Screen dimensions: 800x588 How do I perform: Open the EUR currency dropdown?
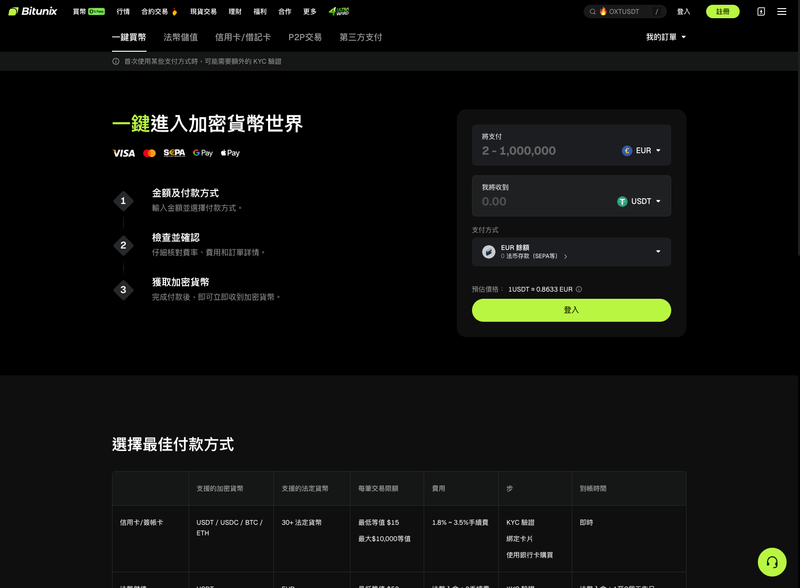pos(641,151)
